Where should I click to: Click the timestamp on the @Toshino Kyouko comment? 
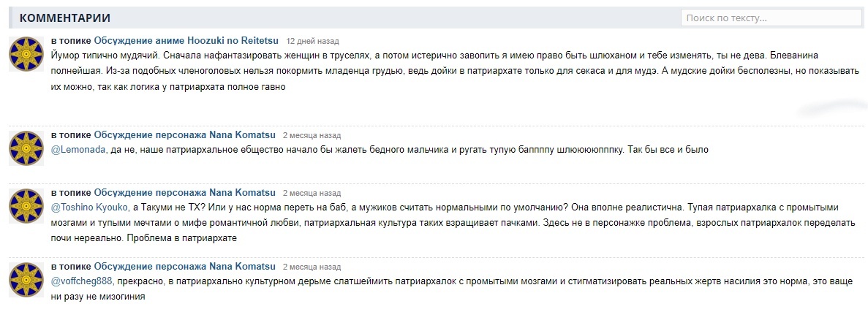(x=312, y=193)
